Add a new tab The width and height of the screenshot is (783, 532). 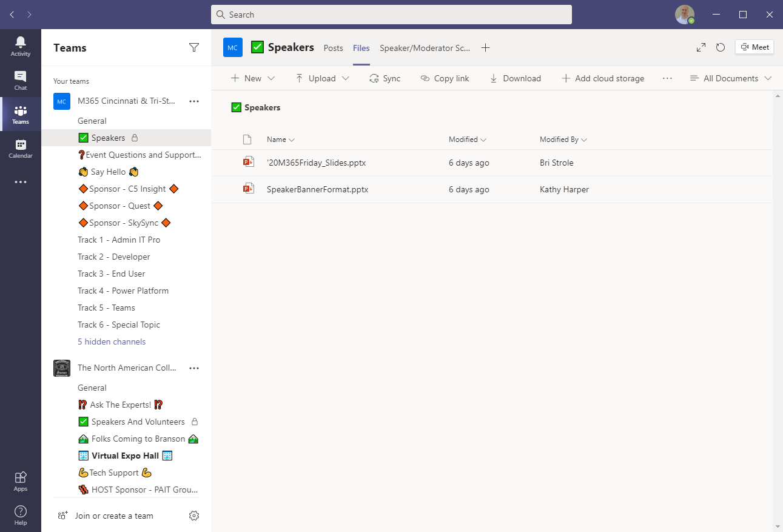485,48
